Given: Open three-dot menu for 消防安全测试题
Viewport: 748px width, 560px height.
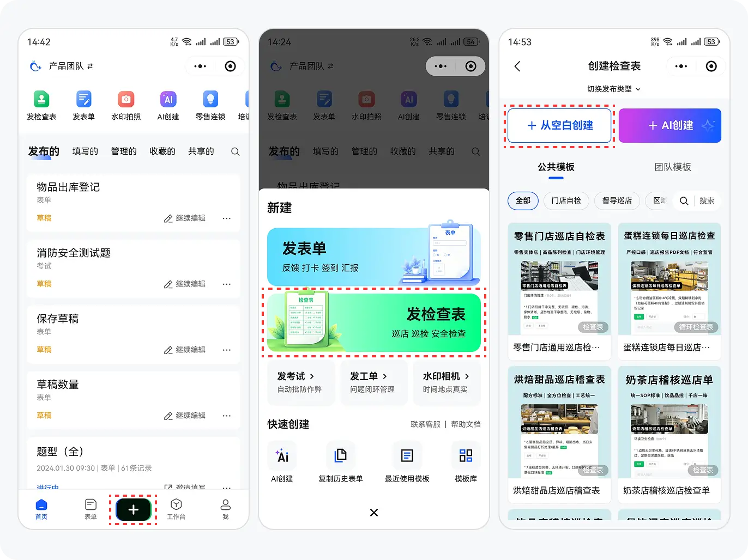Looking at the screenshot, I should click(227, 284).
